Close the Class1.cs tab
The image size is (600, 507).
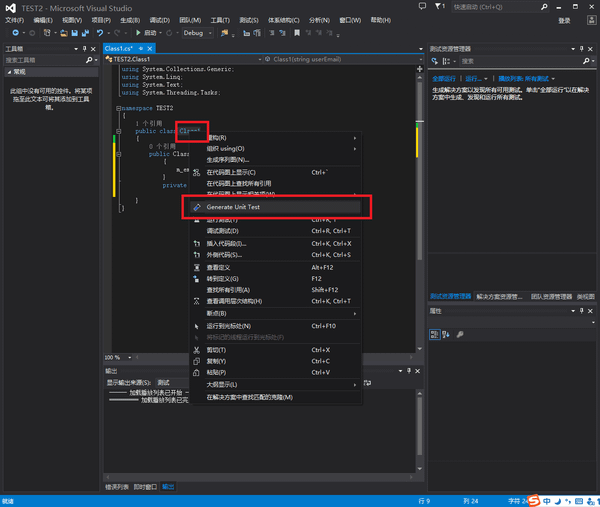pos(150,49)
